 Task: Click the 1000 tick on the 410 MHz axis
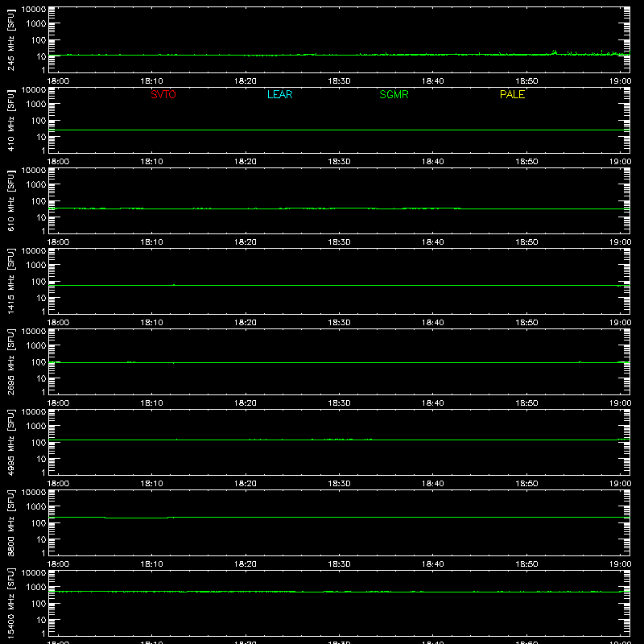click(x=36, y=105)
